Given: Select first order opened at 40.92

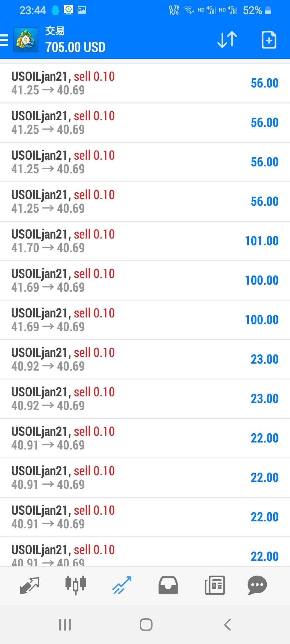Looking at the screenshot, I should coord(145,359).
